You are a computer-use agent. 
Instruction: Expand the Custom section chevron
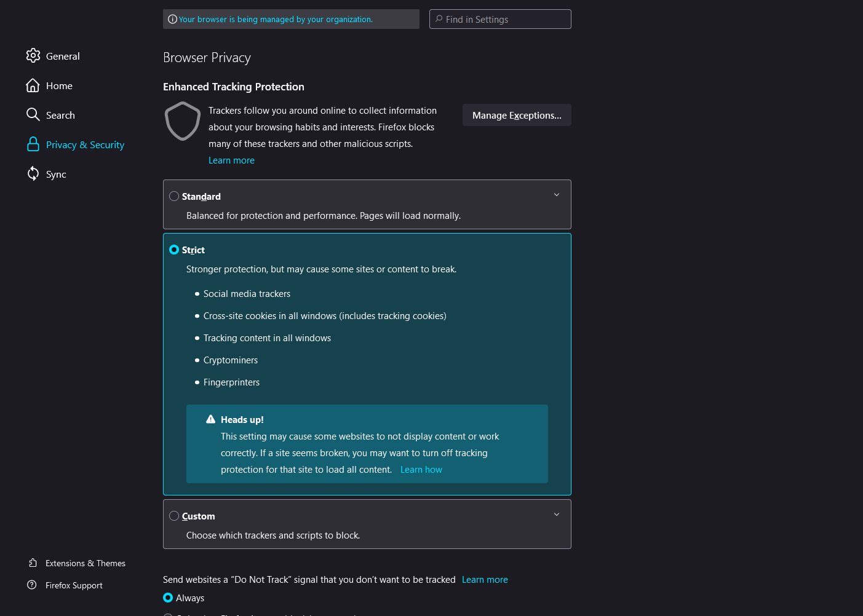click(x=557, y=515)
